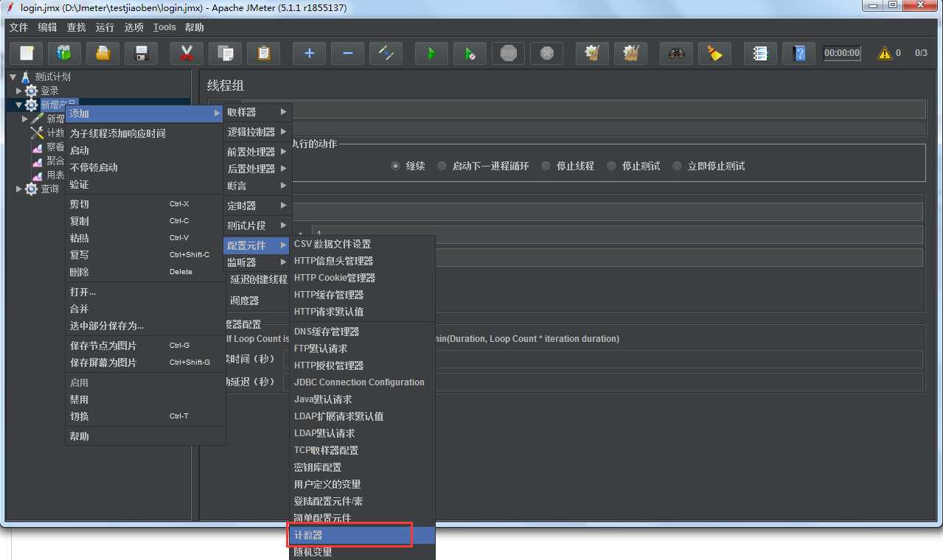Select the 继续 radio button

396,166
